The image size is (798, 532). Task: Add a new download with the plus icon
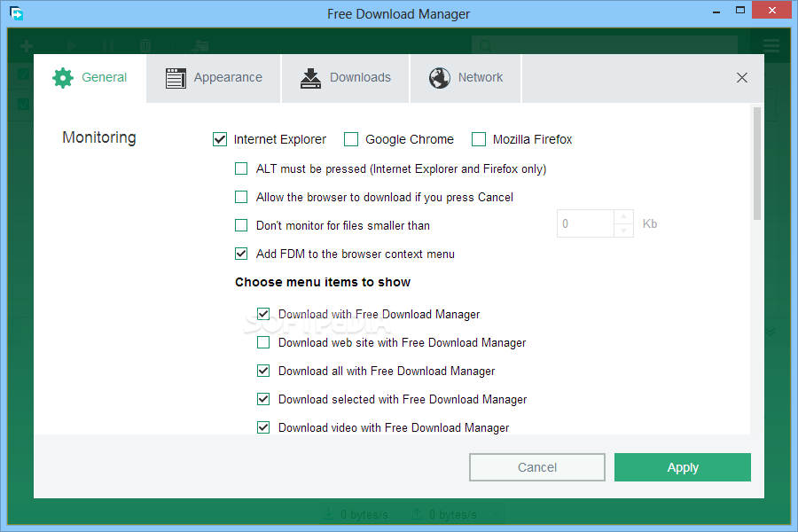point(25,45)
